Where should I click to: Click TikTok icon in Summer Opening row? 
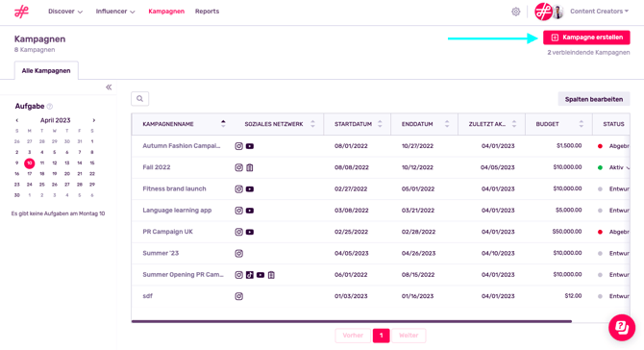(250, 275)
